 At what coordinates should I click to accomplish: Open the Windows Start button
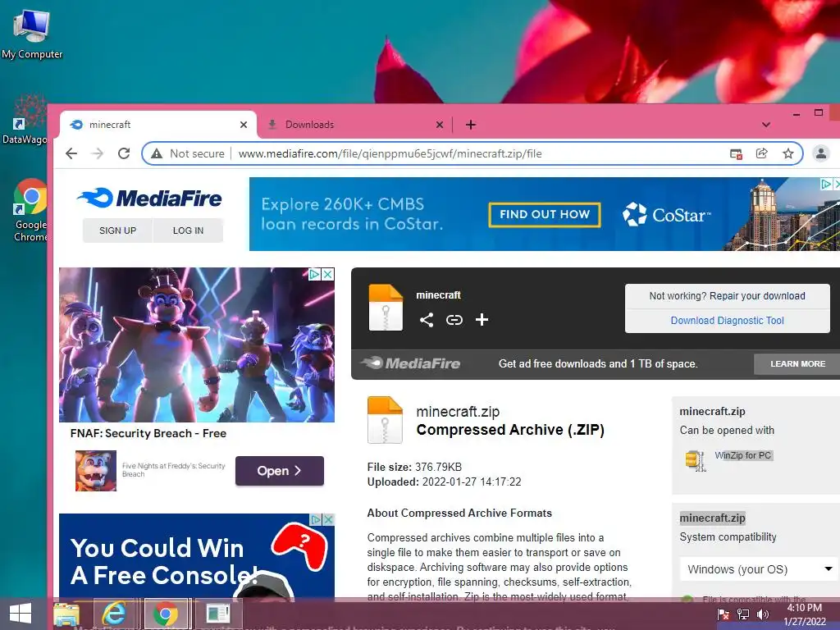(x=21, y=614)
